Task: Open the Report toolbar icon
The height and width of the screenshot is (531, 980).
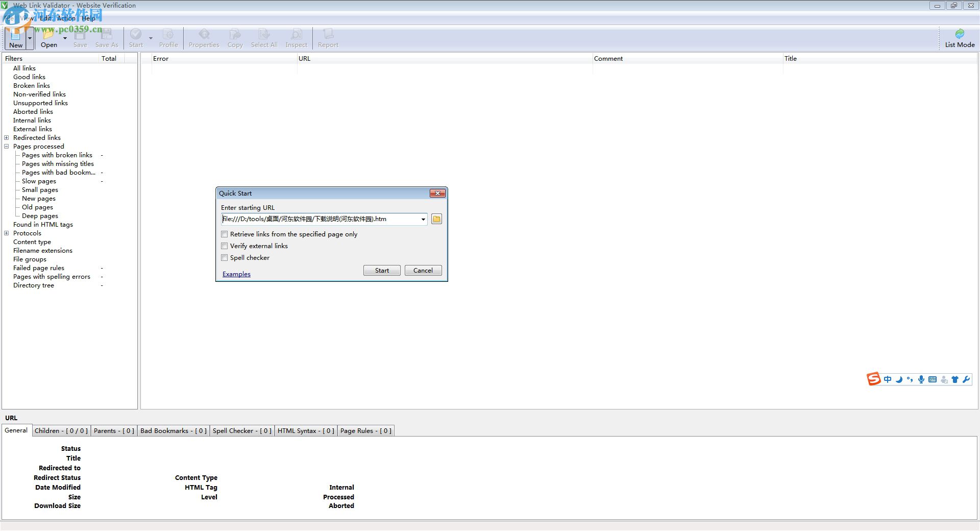Action: (x=327, y=37)
